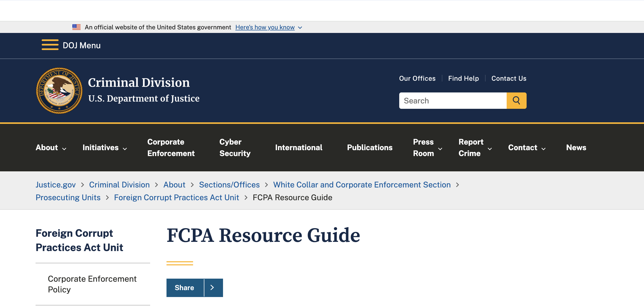Viewport: 644px width, 308px height.
Task: Expand the Contact menu chevron
Action: coord(543,149)
